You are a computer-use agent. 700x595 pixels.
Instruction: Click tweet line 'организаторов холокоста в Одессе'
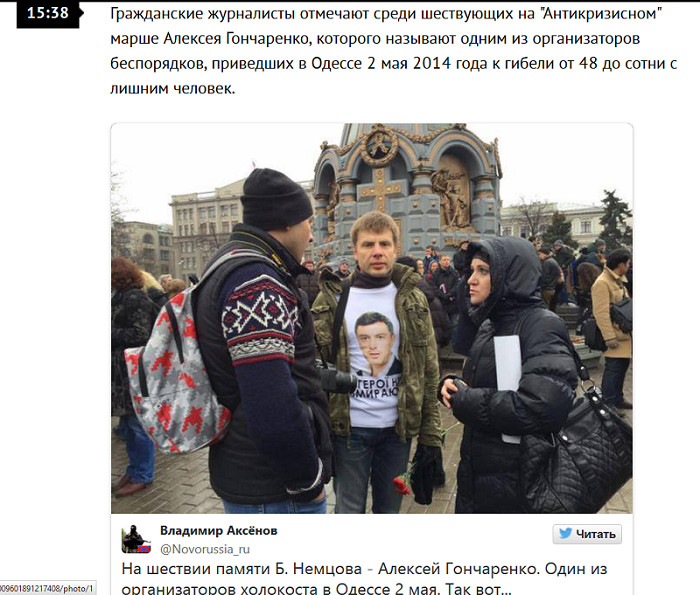click(255, 589)
